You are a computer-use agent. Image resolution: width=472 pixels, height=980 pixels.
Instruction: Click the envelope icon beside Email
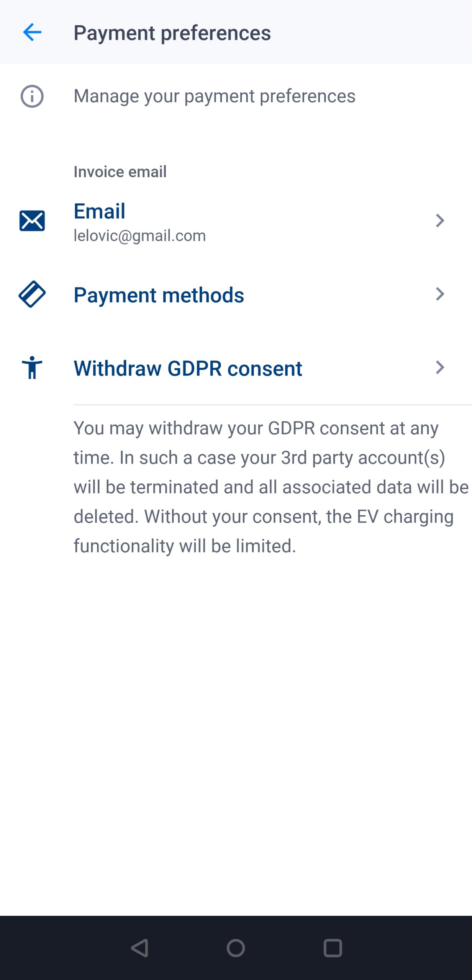point(32,221)
